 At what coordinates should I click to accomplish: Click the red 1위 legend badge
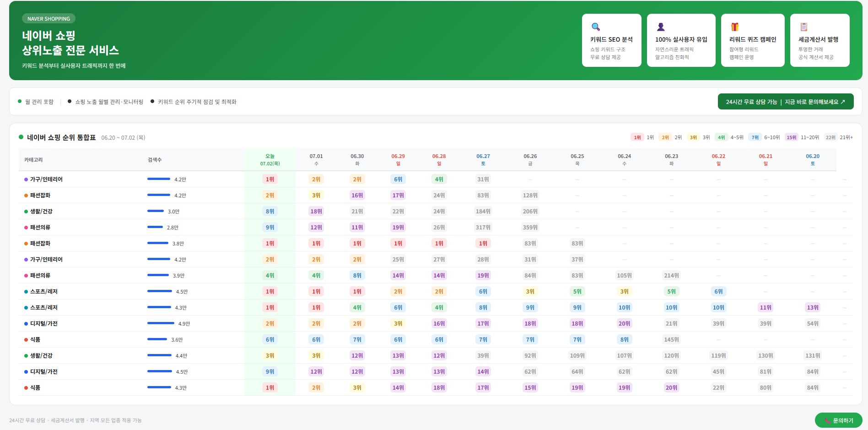click(637, 137)
